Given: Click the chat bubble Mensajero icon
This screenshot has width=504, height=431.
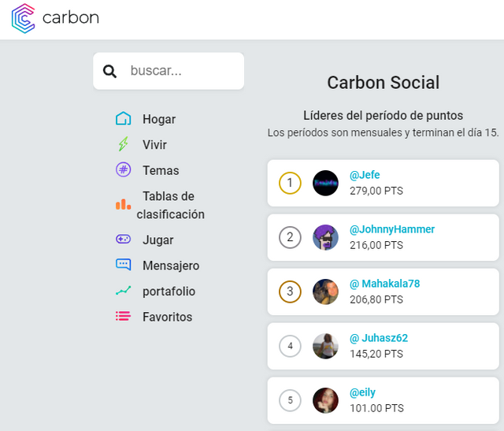Looking at the screenshot, I should tap(123, 265).
